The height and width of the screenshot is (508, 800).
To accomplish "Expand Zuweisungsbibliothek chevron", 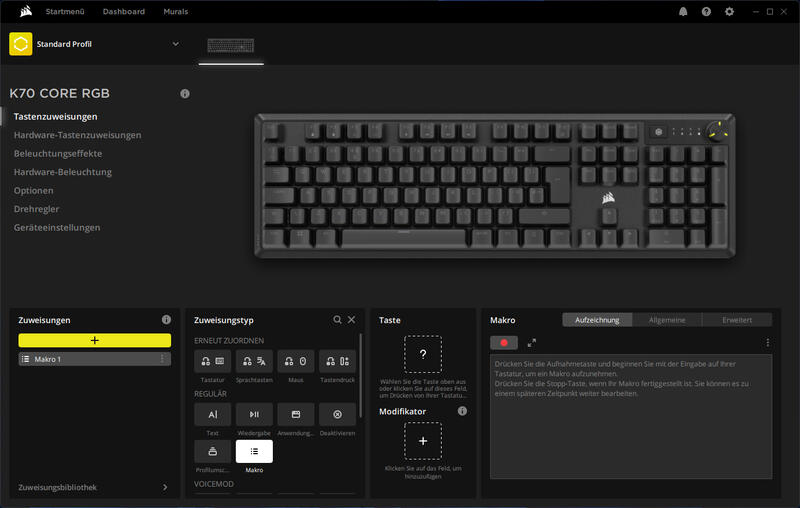I will 165,488.
